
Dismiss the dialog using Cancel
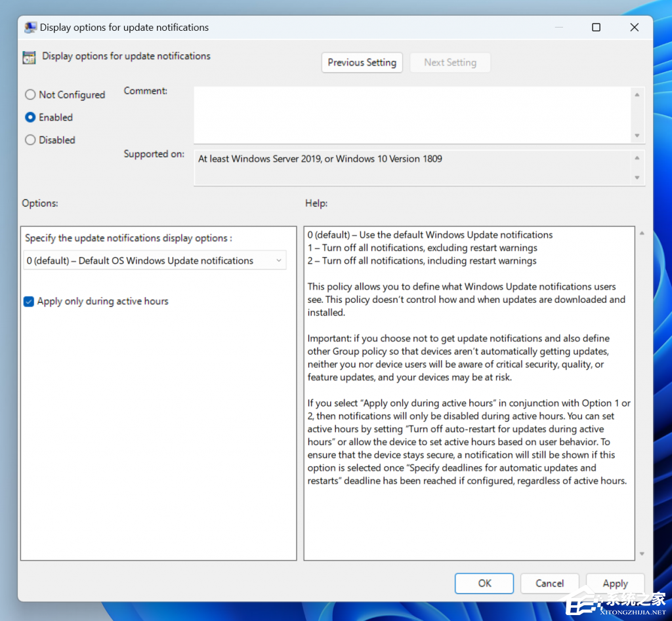tap(549, 583)
